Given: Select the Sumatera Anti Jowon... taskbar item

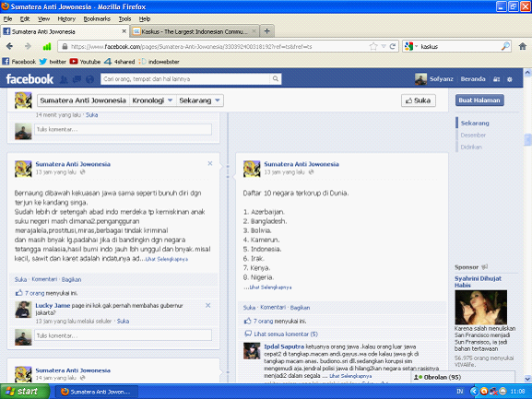Looking at the screenshot, I should click(x=97, y=392).
